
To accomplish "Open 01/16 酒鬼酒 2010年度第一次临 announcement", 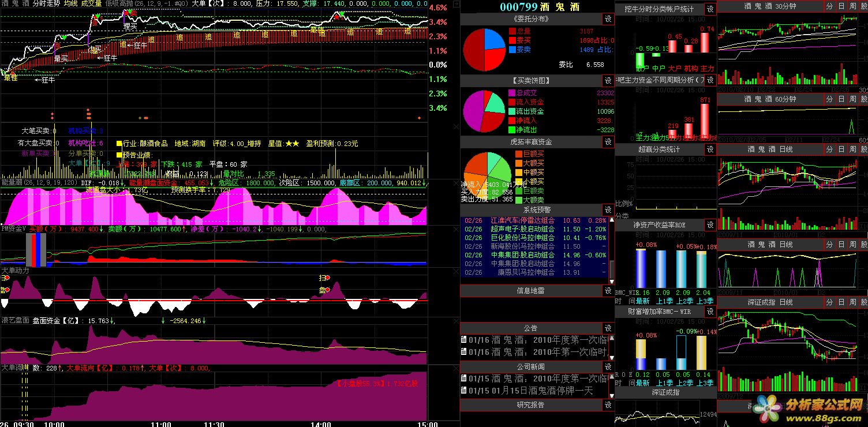I will 534,340.
